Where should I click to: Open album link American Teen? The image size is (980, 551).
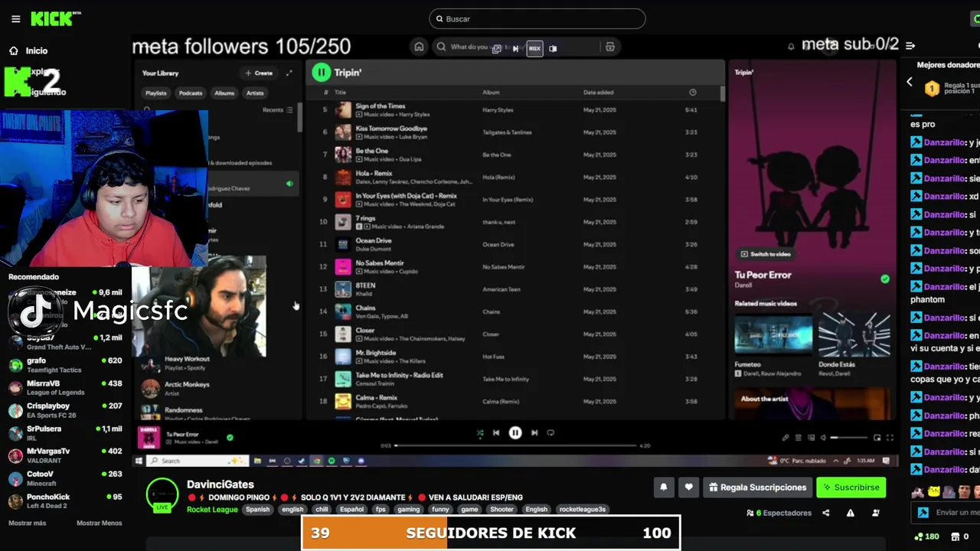click(x=501, y=289)
